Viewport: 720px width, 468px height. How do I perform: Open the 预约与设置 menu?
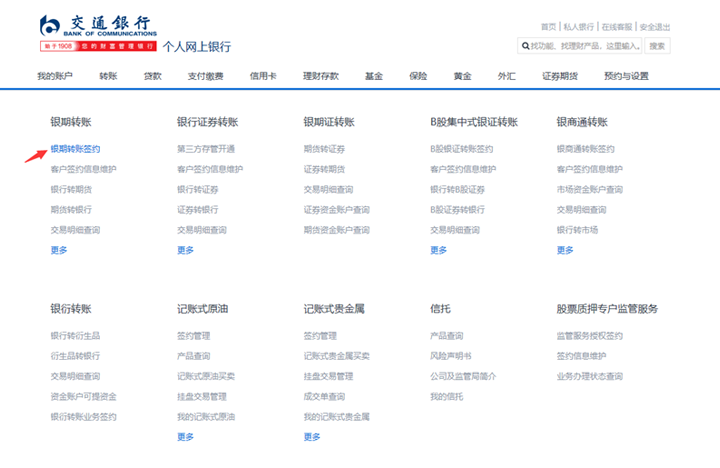(x=626, y=76)
